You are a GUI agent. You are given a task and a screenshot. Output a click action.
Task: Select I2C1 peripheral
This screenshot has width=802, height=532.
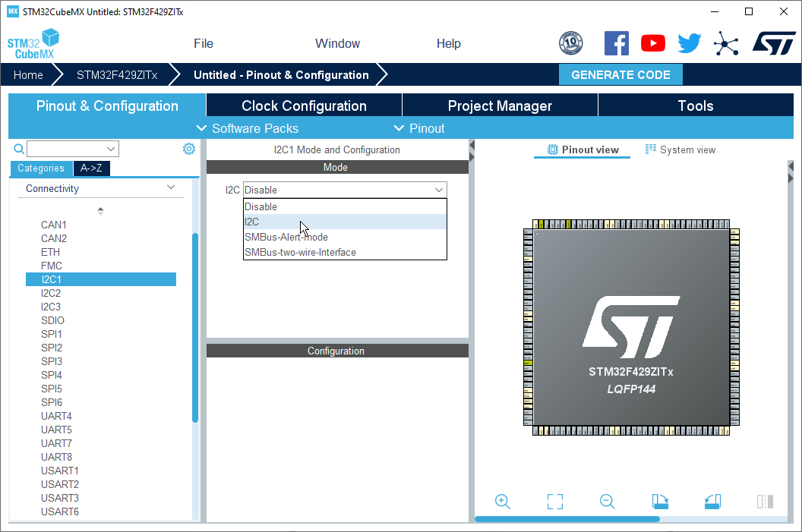tap(101, 279)
